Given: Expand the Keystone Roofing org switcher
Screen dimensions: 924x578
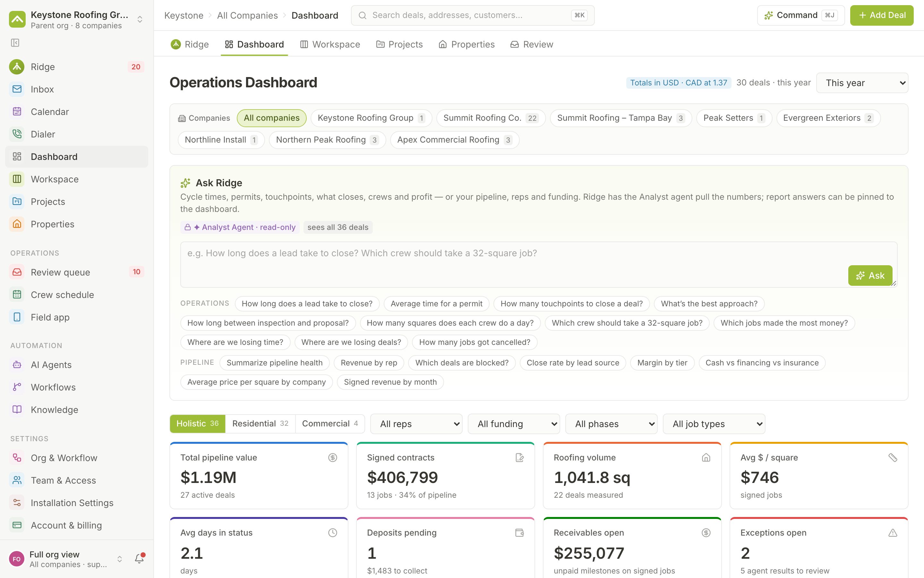Looking at the screenshot, I should click(76, 20).
